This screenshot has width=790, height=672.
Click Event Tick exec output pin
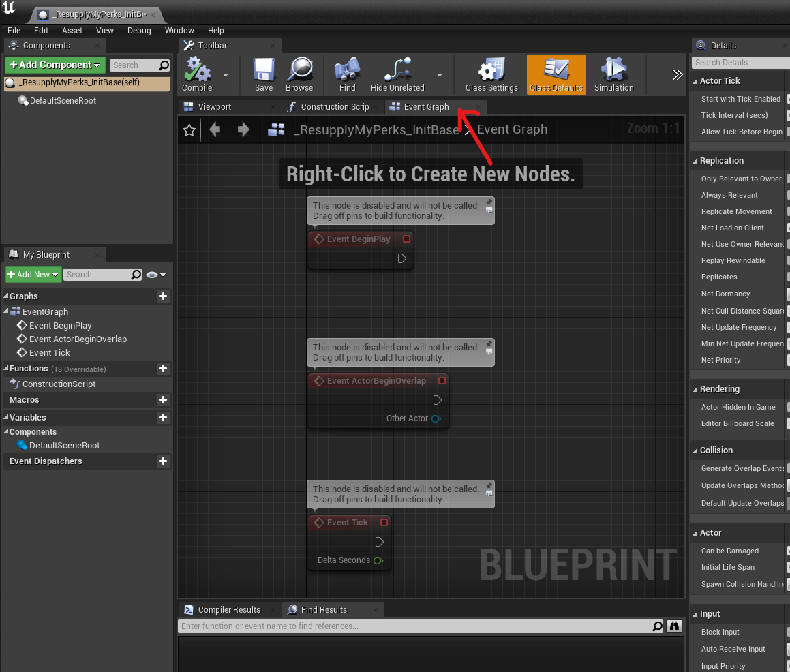point(380,542)
